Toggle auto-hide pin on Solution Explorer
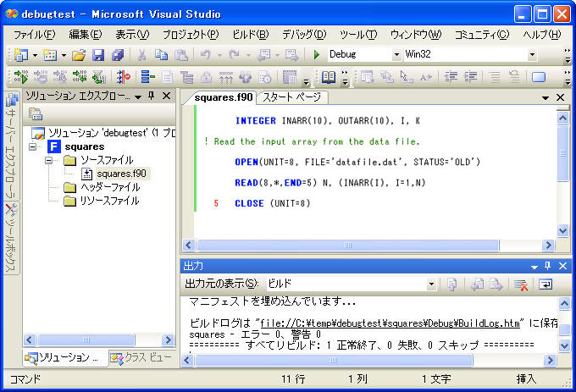576x392 pixels. tap(152, 97)
